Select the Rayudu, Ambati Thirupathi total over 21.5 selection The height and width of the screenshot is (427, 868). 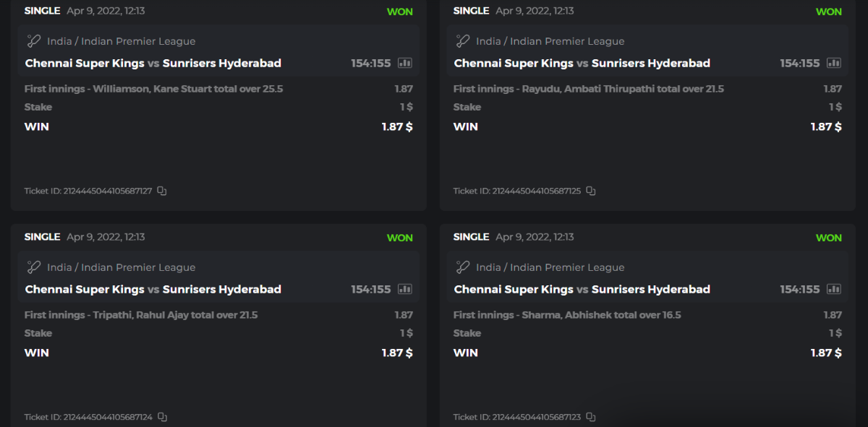pyautogui.click(x=588, y=89)
